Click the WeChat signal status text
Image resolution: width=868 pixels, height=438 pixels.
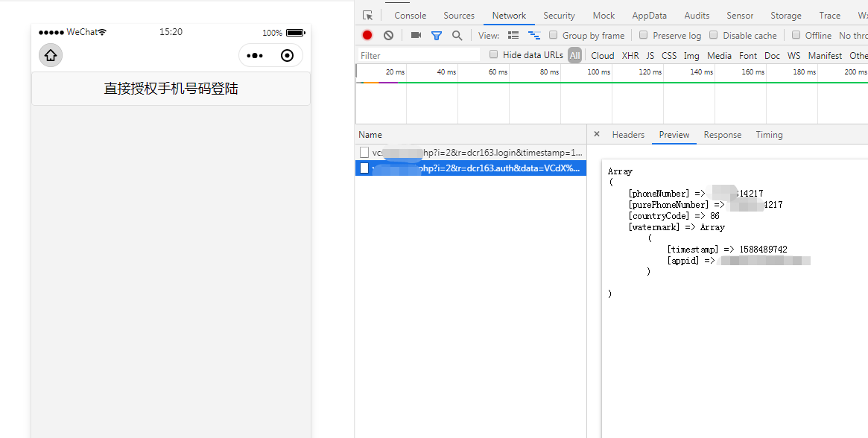[x=72, y=32]
